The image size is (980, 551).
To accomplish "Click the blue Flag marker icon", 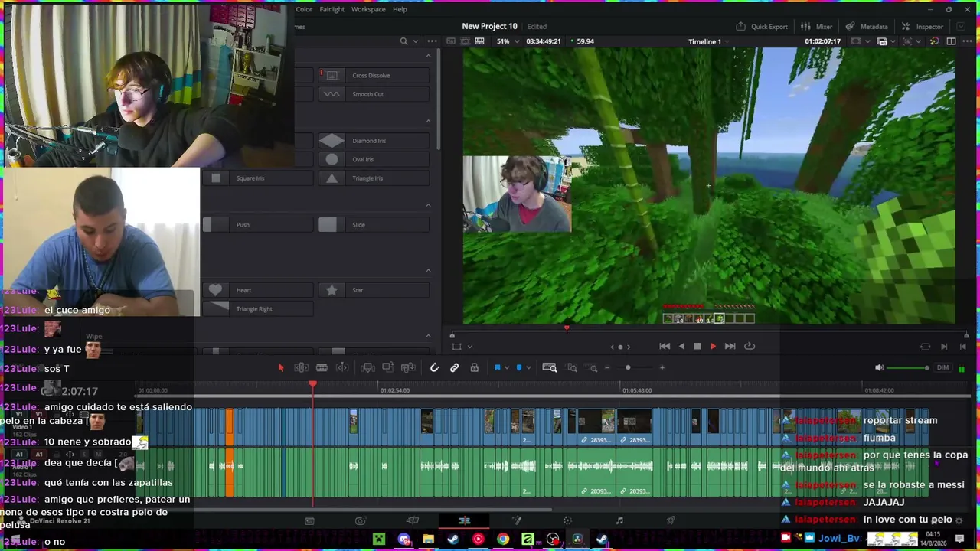I will coord(497,368).
